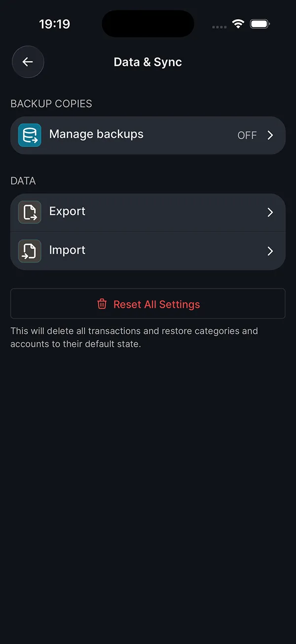Tap the OFF indicator on Manage backups

pos(247,135)
